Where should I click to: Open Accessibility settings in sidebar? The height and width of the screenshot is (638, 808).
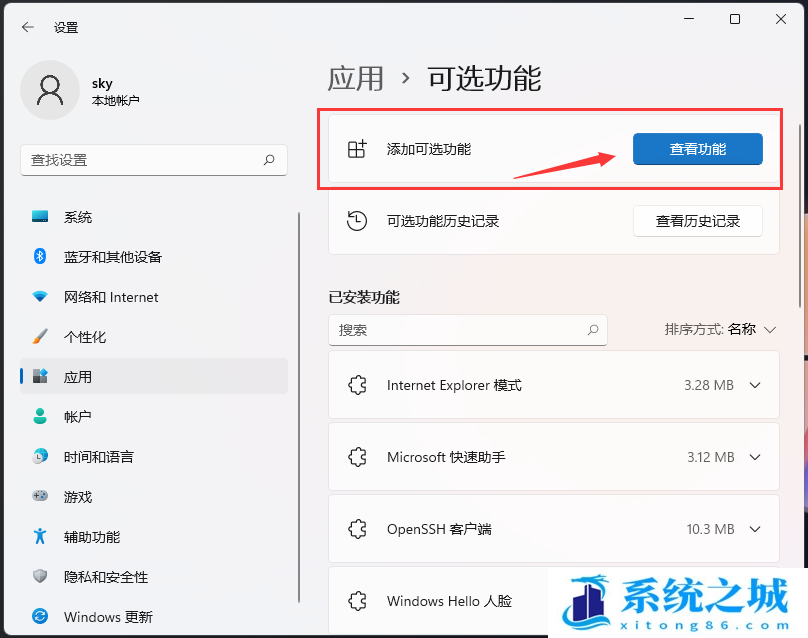(91, 537)
